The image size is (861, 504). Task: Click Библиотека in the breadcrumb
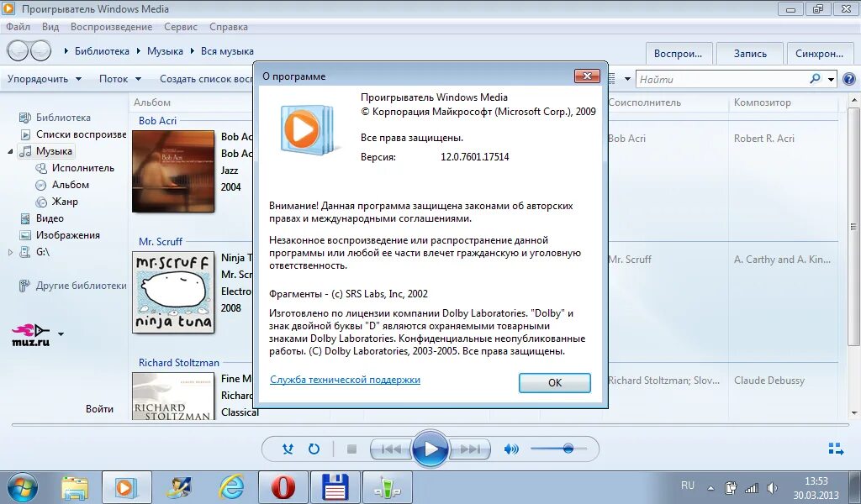(x=102, y=51)
